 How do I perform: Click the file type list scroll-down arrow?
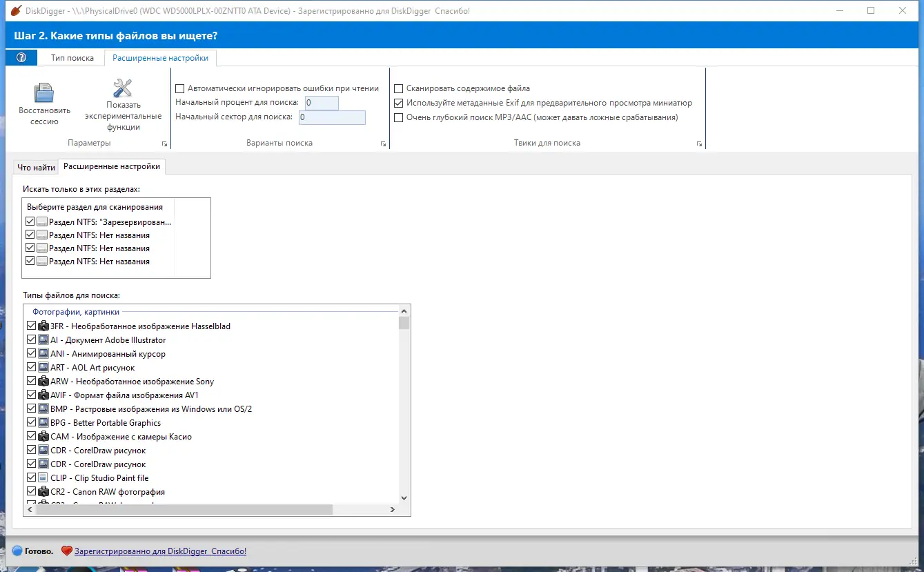(404, 497)
